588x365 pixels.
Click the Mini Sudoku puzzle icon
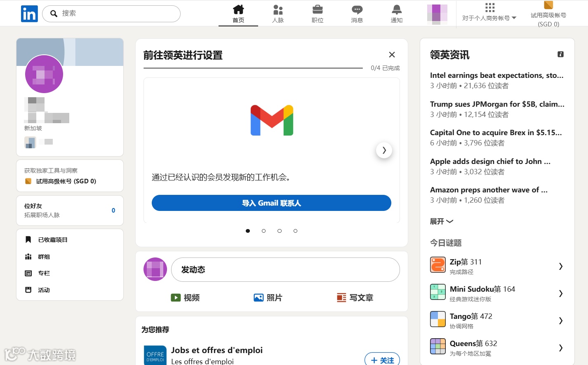(438, 292)
